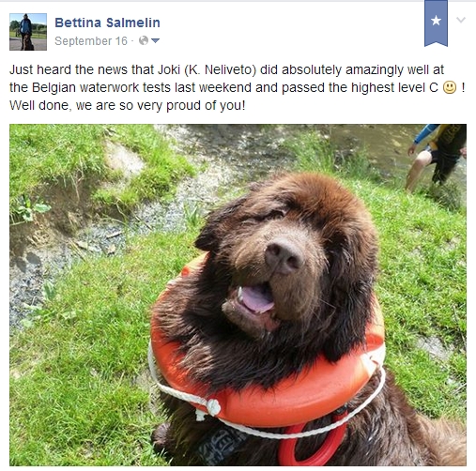This screenshot has width=476, height=471.
Task: Click the black harness patch on dog
Action: (218, 444)
